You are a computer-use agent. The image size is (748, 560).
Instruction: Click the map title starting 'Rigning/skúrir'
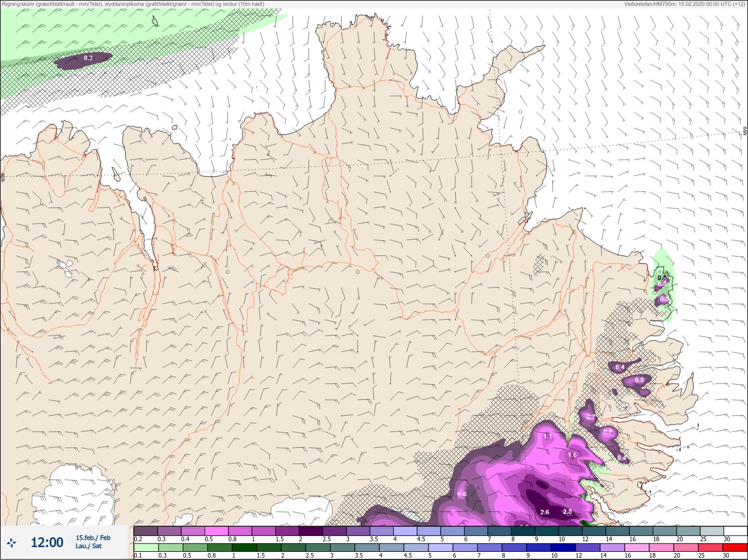[x=133, y=4]
